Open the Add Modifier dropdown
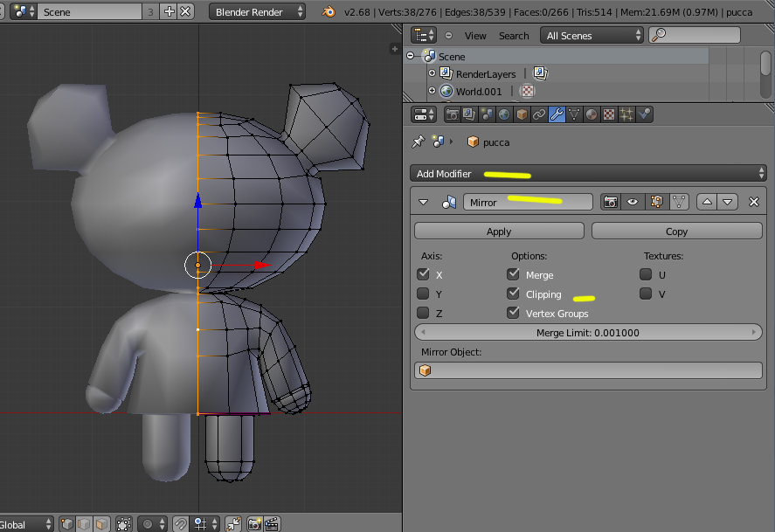The height and width of the screenshot is (532, 775). [588, 173]
